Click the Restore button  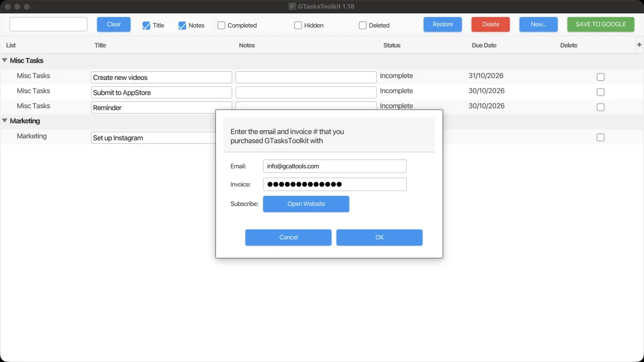pyautogui.click(x=443, y=25)
